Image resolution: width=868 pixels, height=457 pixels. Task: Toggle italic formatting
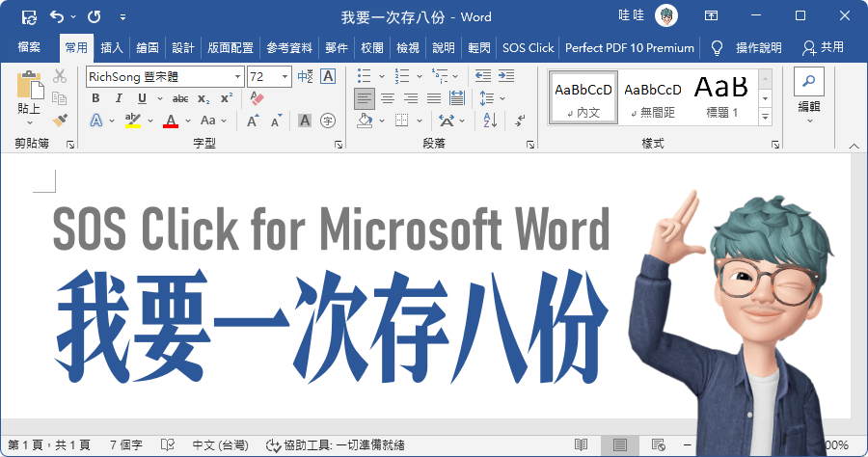pyautogui.click(x=119, y=98)
